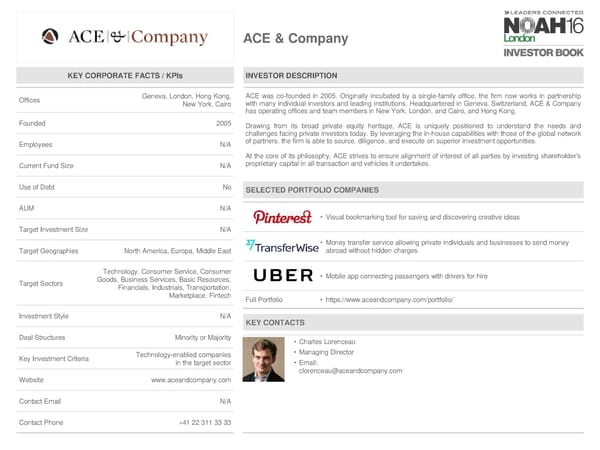The image size is (600, 450).
Task: Click the ACE & Company logo
Action: tap(126, 38)
